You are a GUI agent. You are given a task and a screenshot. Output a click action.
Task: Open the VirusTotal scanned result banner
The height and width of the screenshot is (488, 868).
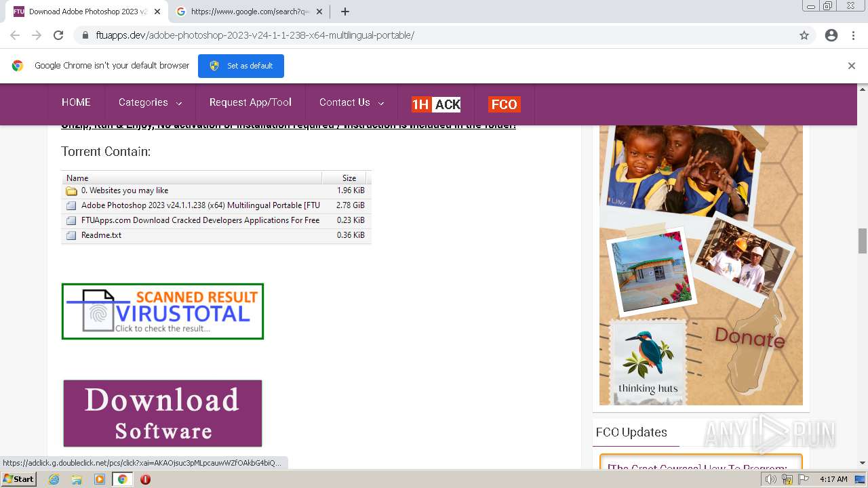(x=163, y=311)
